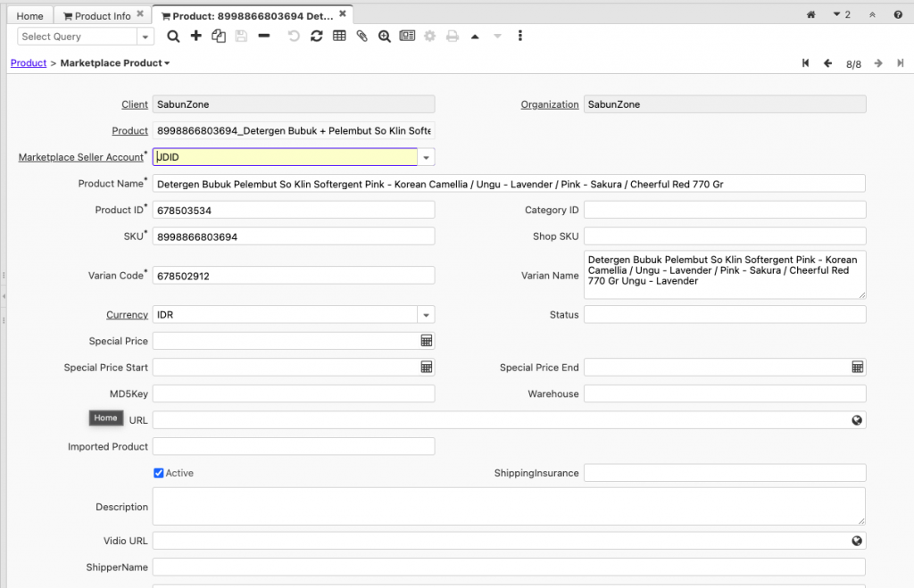The width and height of the screenshot is (914, 588).
Task: Go to the parent tab with up arrow
Action: [475, 36]
